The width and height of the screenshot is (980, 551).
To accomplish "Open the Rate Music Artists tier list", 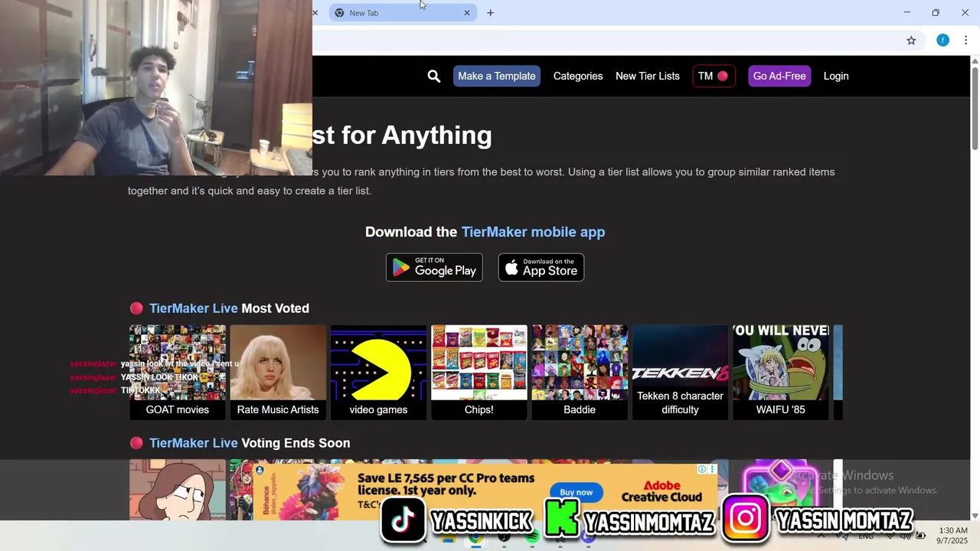I will [x=278, y=372].
